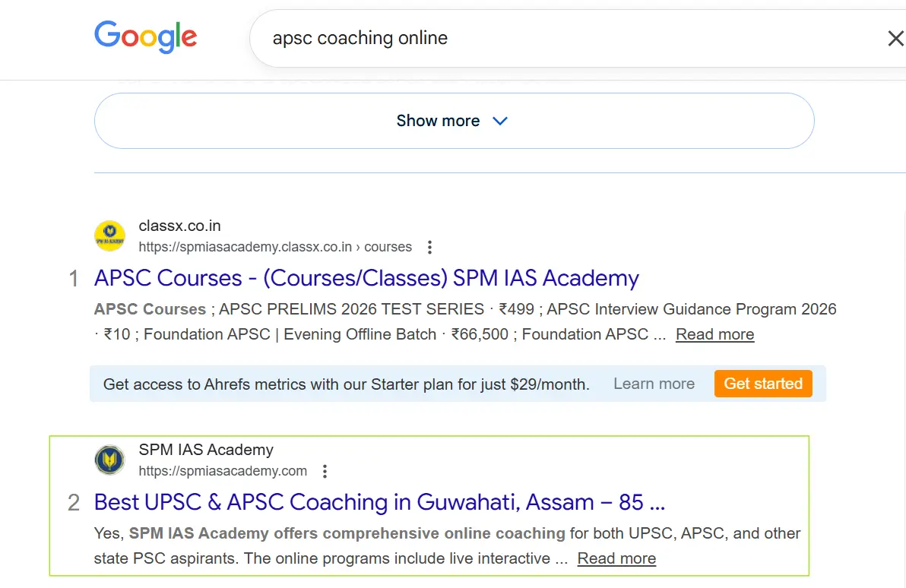Open Best UPSC & APSC Coaching result

[379, 502]
